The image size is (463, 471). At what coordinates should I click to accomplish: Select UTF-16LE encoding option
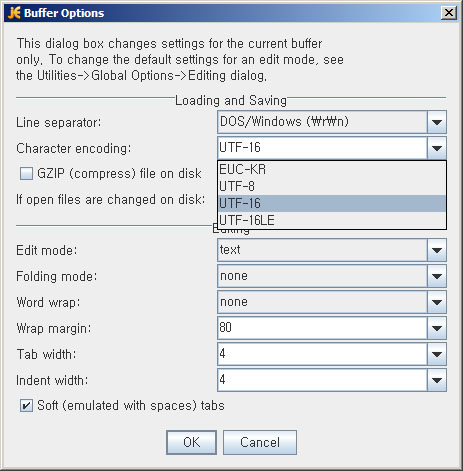point(332,220)
